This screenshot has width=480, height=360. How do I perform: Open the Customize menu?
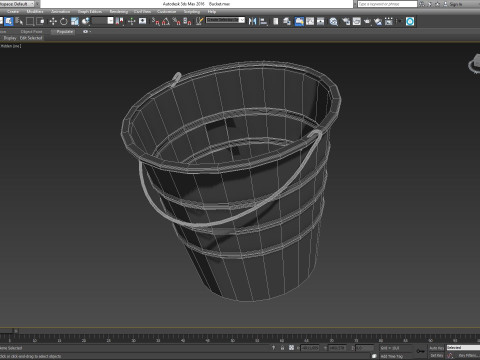click(x=166, y=11)
